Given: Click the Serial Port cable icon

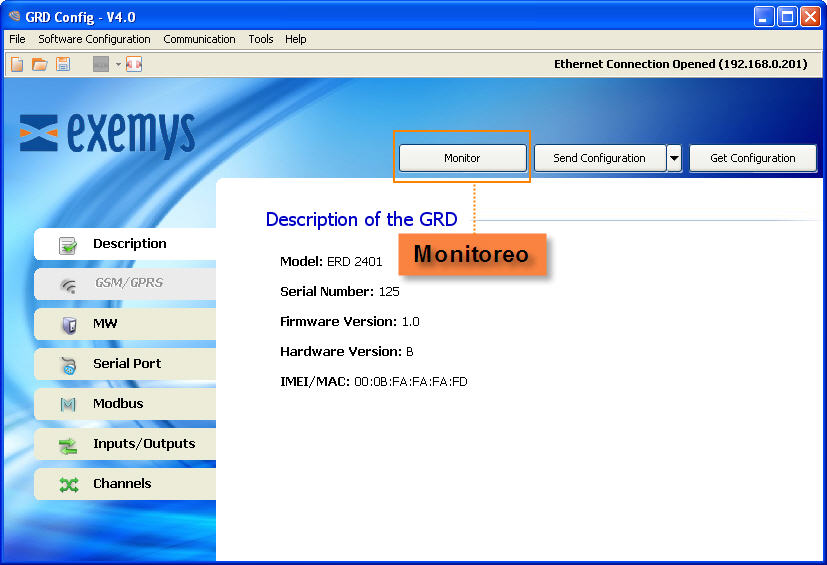Looking at the screenshot, I should click(68, 365).
